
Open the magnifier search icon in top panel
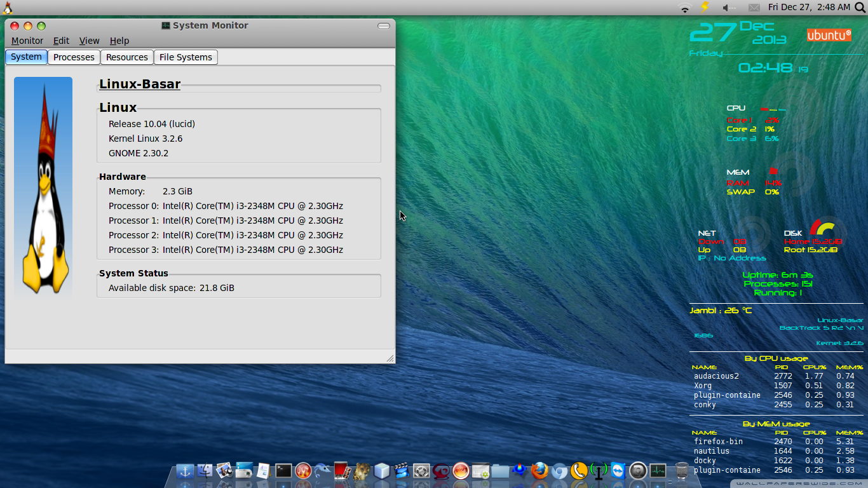click(x=860, y=8)
